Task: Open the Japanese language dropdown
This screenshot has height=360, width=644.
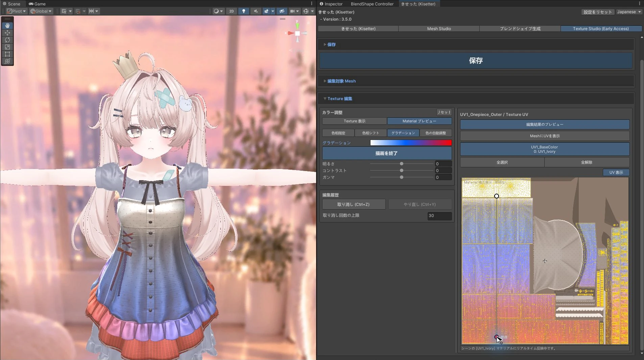Action: pos(629,12)
